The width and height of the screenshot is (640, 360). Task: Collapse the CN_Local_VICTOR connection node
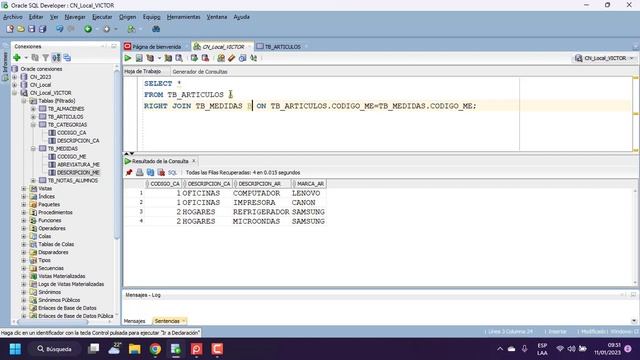click(15, 93)
